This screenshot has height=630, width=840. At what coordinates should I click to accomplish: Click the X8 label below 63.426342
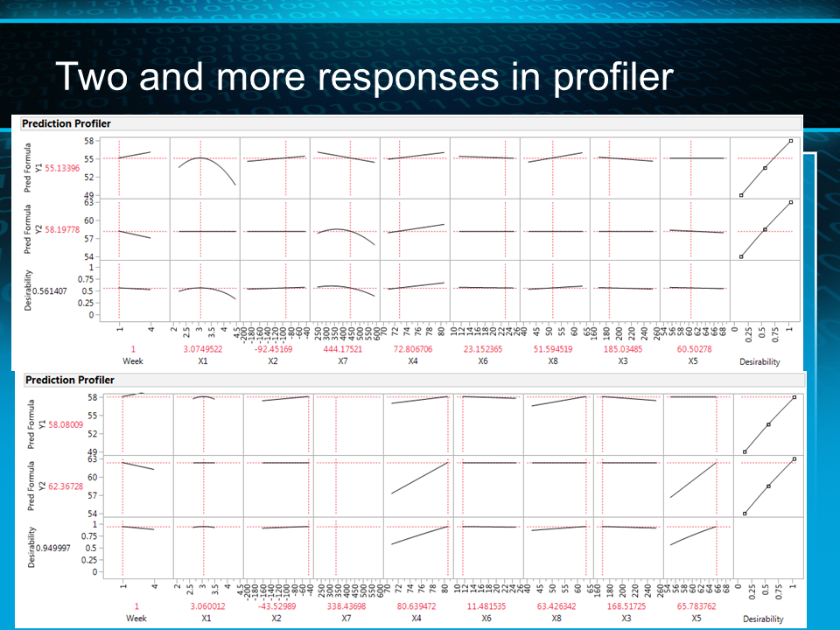click(x=556, y=619)
